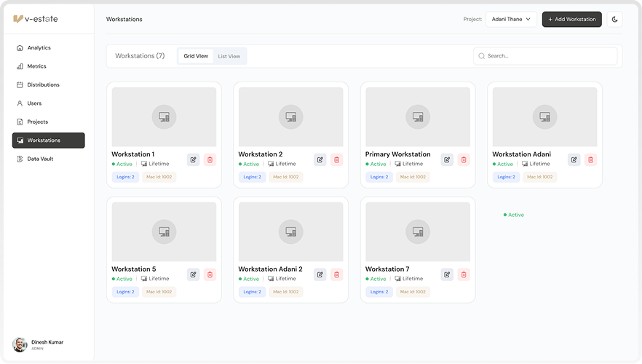This screenshot has width=642, height=364.
Task: Open the Projects page
Action: (x=48, y=122)
